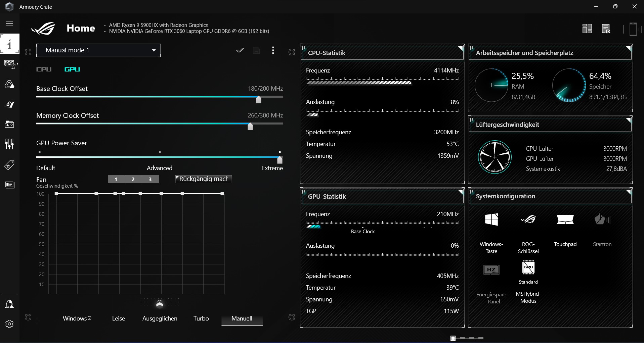644x343 pixels.
Task: Open Aura Sync from the sidebar
Action: (9, 84)
